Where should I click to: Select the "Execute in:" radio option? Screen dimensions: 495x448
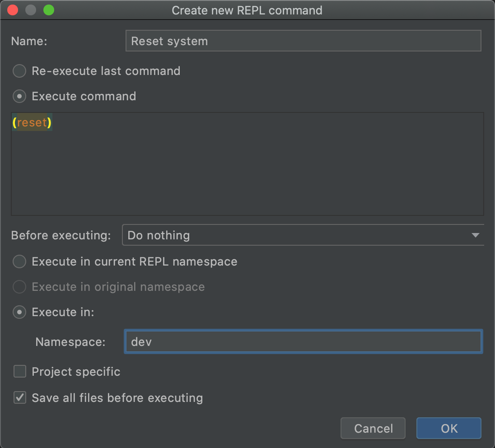pos(19,312)
